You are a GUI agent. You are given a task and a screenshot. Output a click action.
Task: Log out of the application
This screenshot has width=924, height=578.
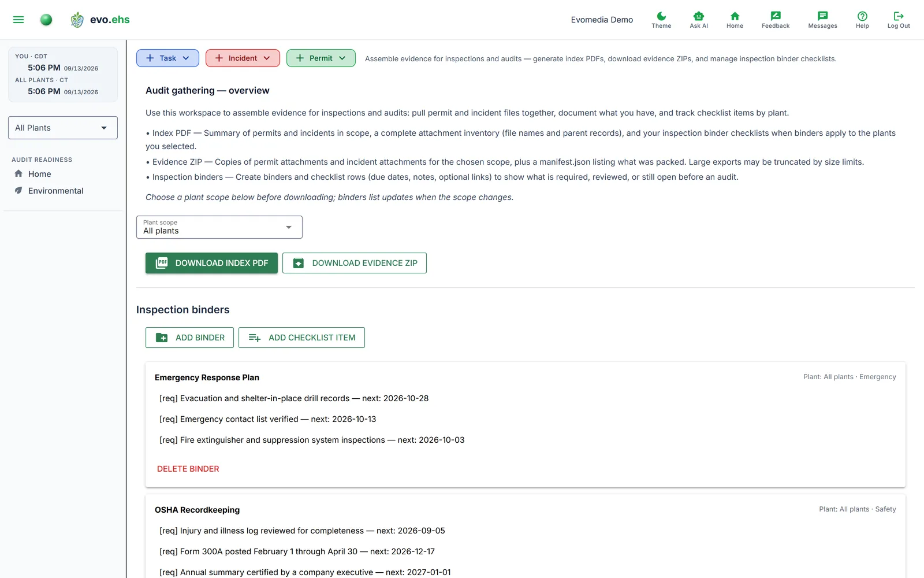(x=899, y=20)
